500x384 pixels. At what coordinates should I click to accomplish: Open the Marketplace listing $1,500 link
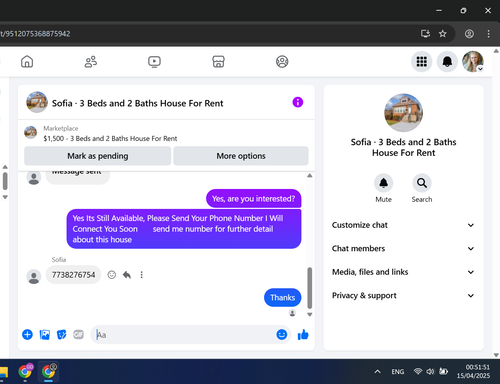110,138
